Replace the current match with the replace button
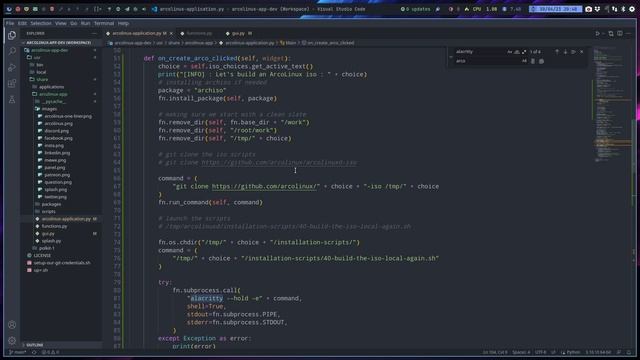Screen dimensions: 640x360 (533, 61)
